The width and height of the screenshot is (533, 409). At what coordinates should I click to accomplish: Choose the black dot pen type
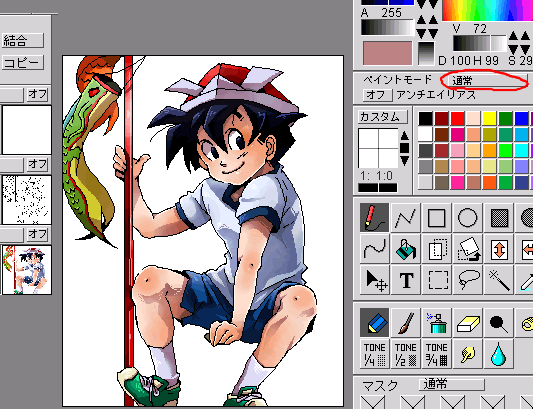click(x=499, y=323)
